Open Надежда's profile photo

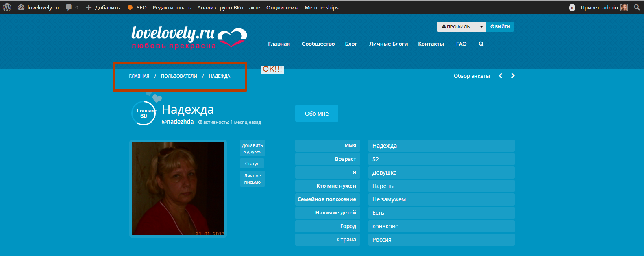178,189
